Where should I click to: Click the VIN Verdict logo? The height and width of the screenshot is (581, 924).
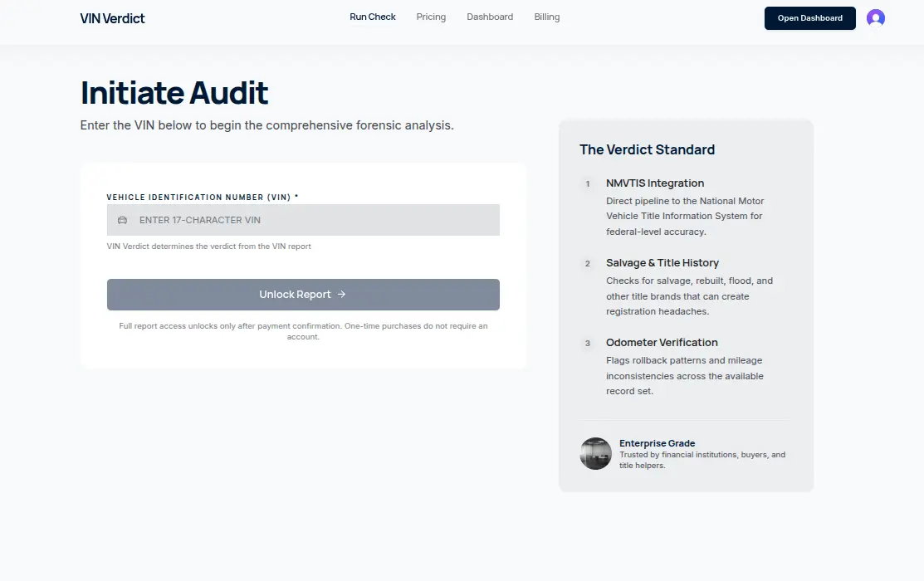coord(113,18)
